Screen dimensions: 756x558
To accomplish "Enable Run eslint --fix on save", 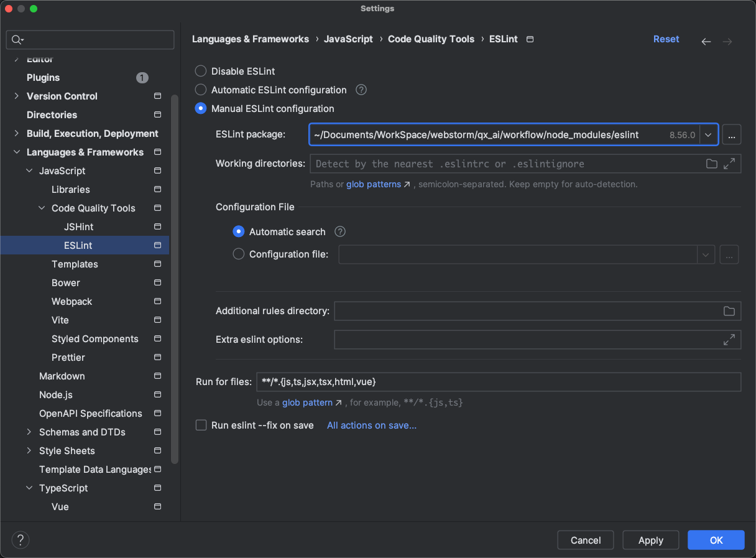I will click(x=201, y=425).
